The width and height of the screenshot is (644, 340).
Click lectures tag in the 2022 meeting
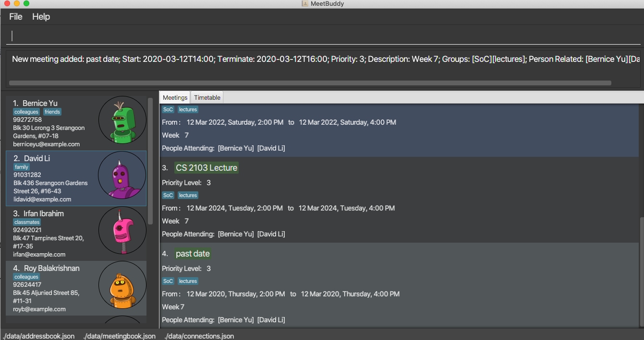[188, 109]
